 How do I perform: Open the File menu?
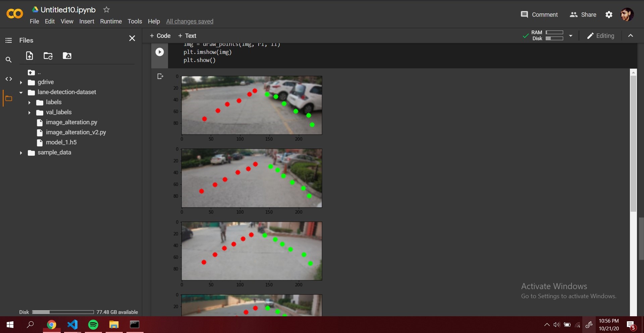[34, 21]
